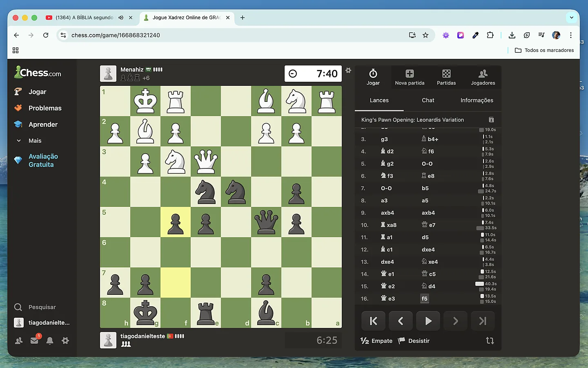Open the Chrome profile avatar
This screenshot has width=588, height=368.
556,35
